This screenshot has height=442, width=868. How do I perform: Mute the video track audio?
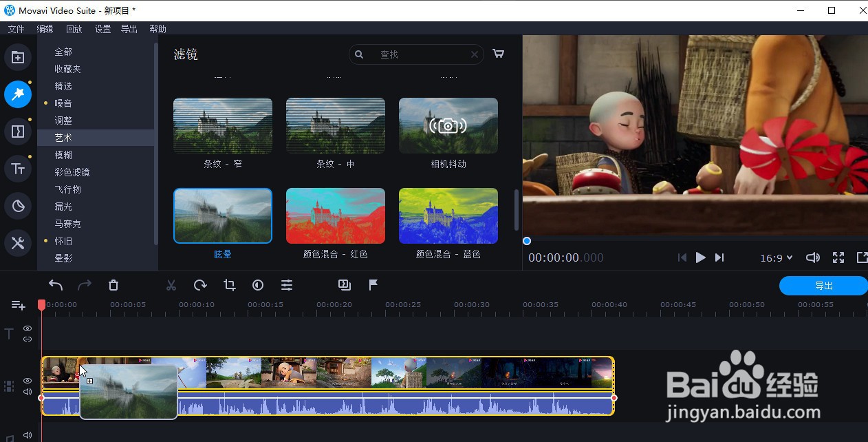point(28,392)
